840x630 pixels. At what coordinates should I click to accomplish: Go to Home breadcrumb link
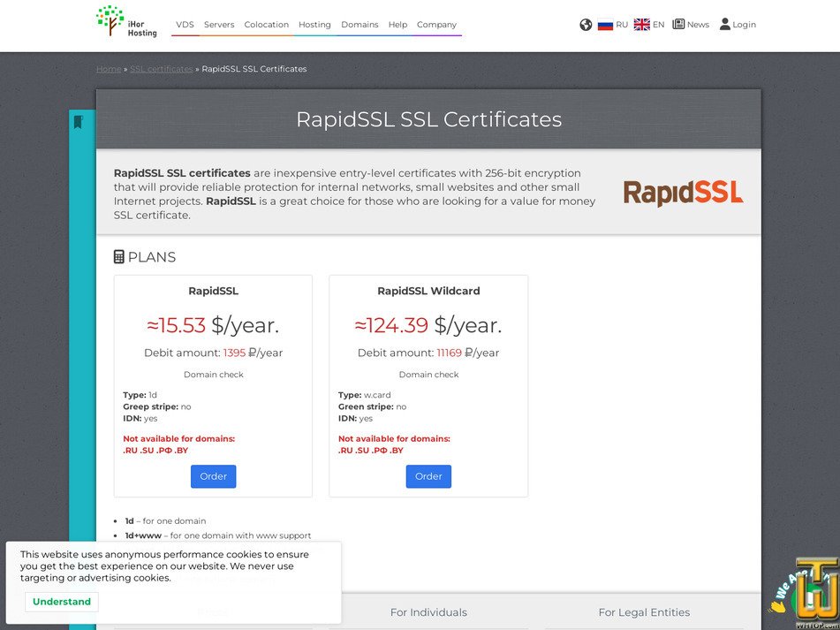(109, 69)
